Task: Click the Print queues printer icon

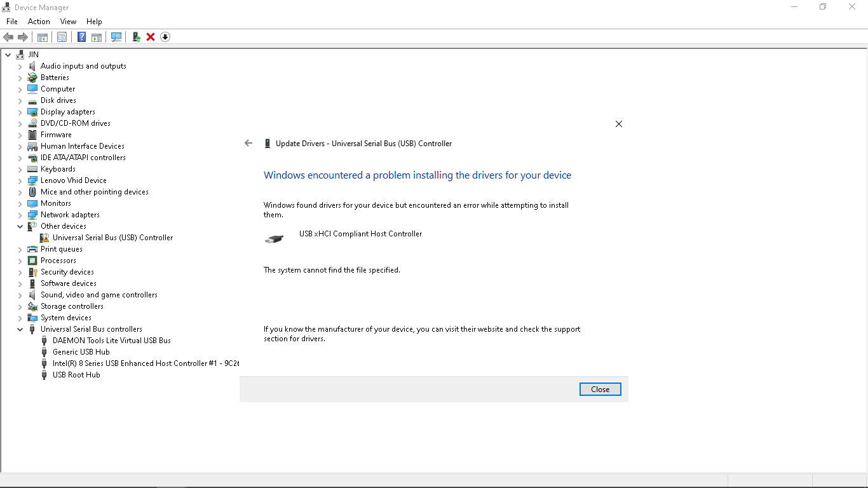Action: 32,249
